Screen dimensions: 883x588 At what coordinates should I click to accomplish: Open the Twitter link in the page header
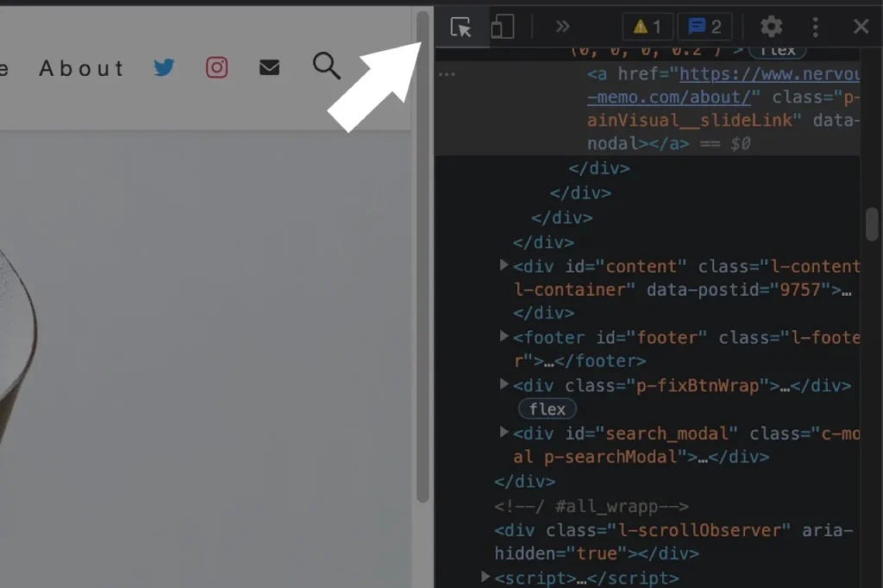pos(164,67)
